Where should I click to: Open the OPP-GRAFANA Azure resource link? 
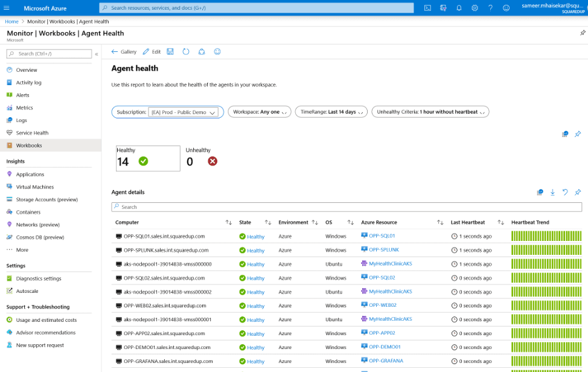coord(386,361)
